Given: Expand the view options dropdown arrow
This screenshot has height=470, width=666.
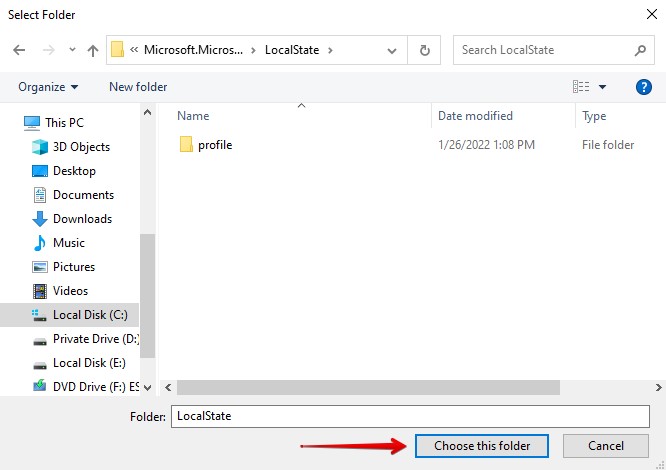Looking at the screenshot, I should pyautogui.click(x=603, y=87).
